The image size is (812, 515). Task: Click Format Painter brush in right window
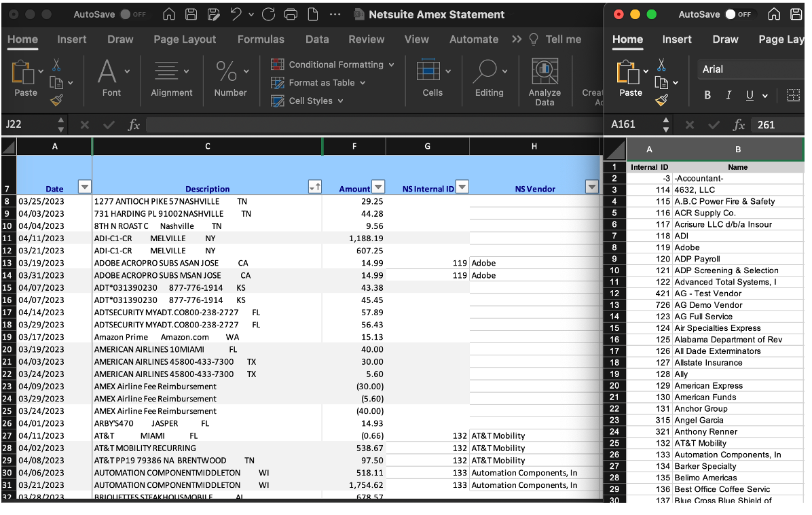pos(661,100)
